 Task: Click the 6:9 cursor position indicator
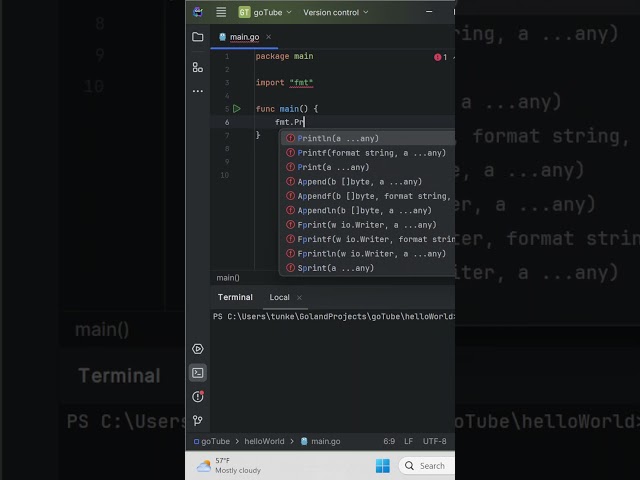(x=389, y=441)
